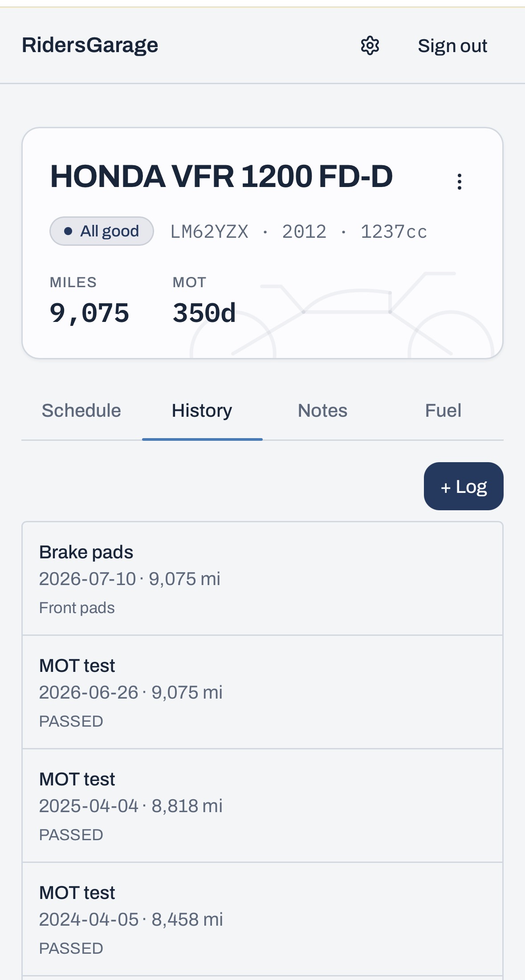Select the MOT test from 2025-04-04
This screenshot has width=525, height=980.
point(263,806)
